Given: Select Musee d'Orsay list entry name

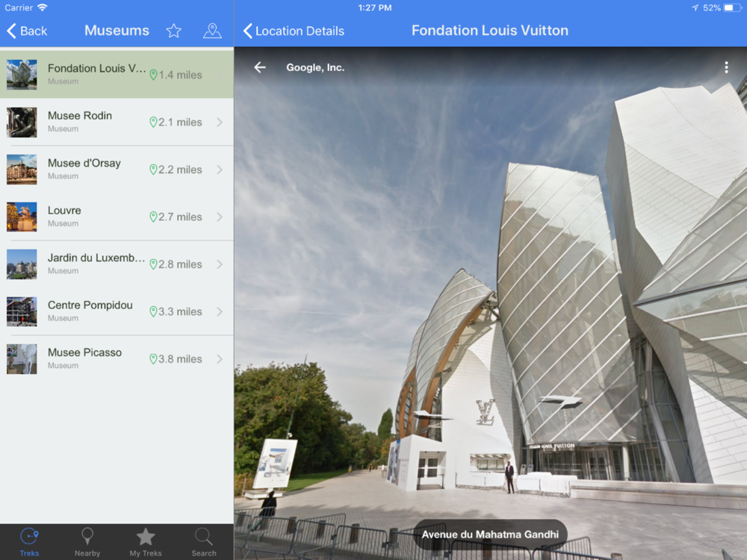Looking at the screenshot, I should click(84, 163).
